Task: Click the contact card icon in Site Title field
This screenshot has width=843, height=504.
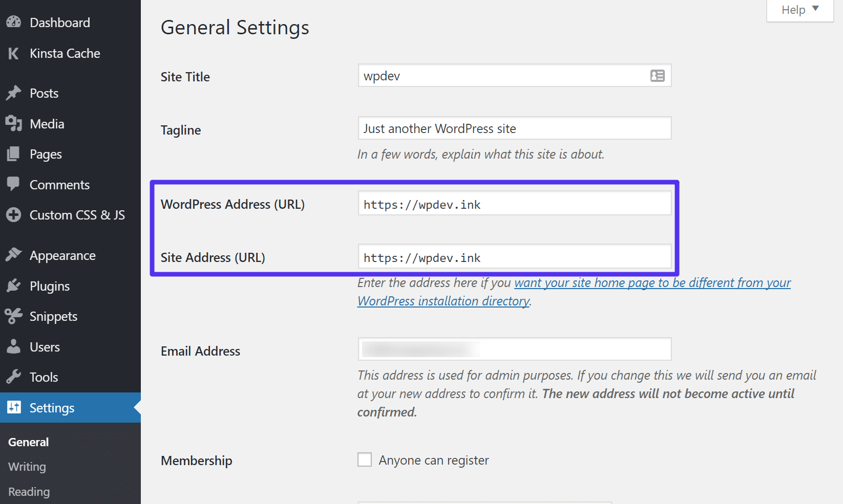Action: pos(657,75)
